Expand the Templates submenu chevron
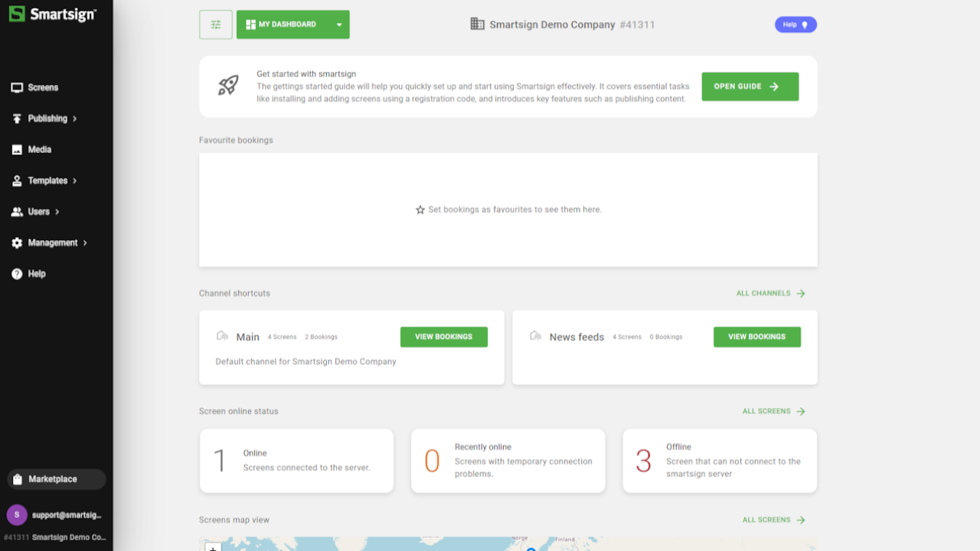The width and height of the screenshot is (980, 551). 75,181
